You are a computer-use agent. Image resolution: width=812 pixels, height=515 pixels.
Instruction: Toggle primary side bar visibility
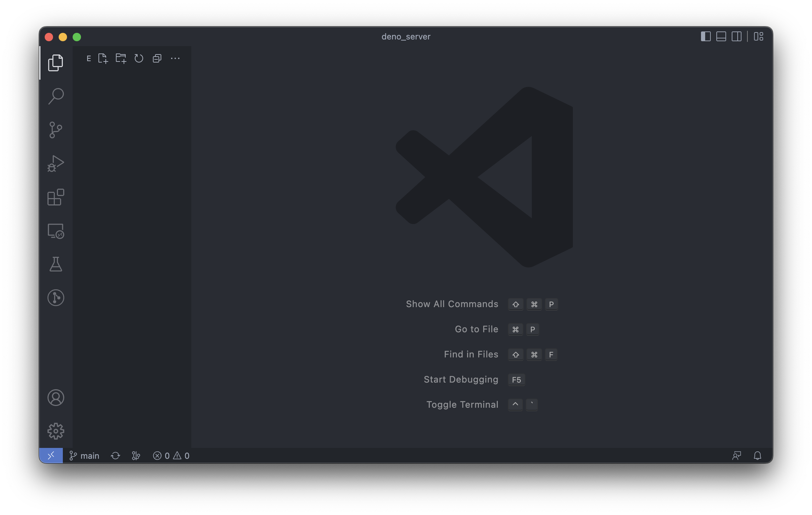[x=706, y=36]
